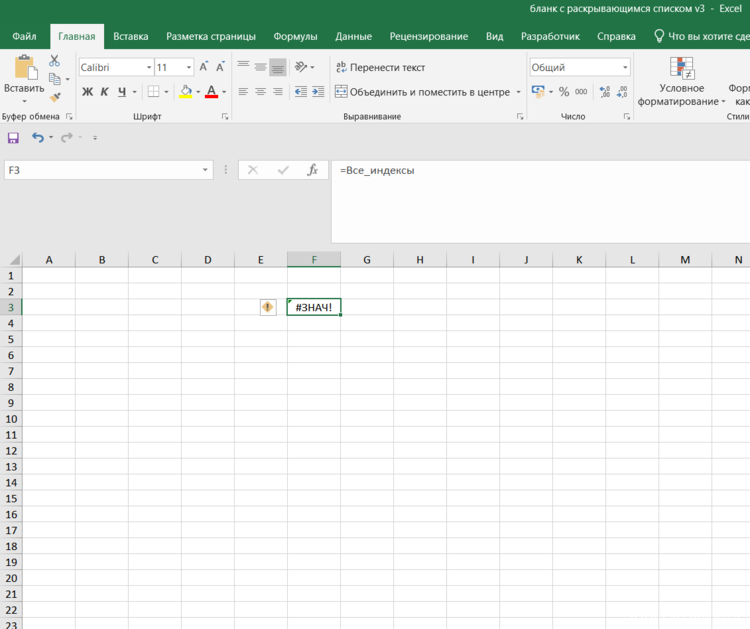The image size is (750, 629).
Task: Align text to bottom of cell
Action: [277, 67]
